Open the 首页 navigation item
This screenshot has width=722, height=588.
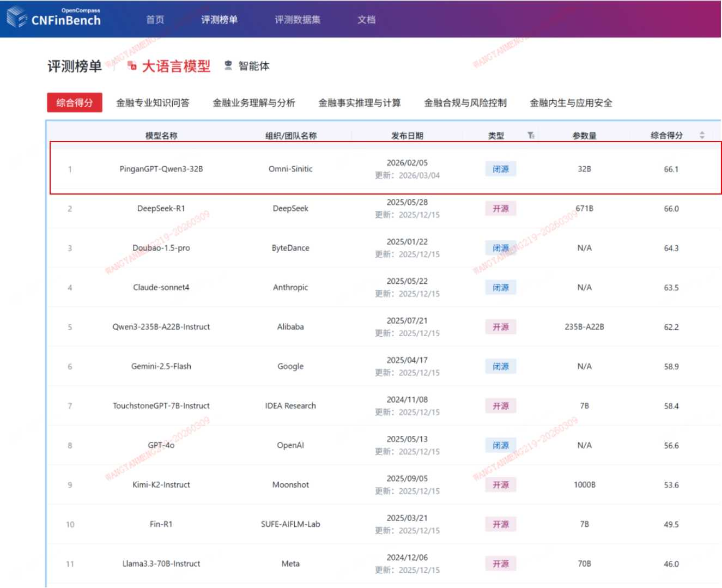pos(155,20)
